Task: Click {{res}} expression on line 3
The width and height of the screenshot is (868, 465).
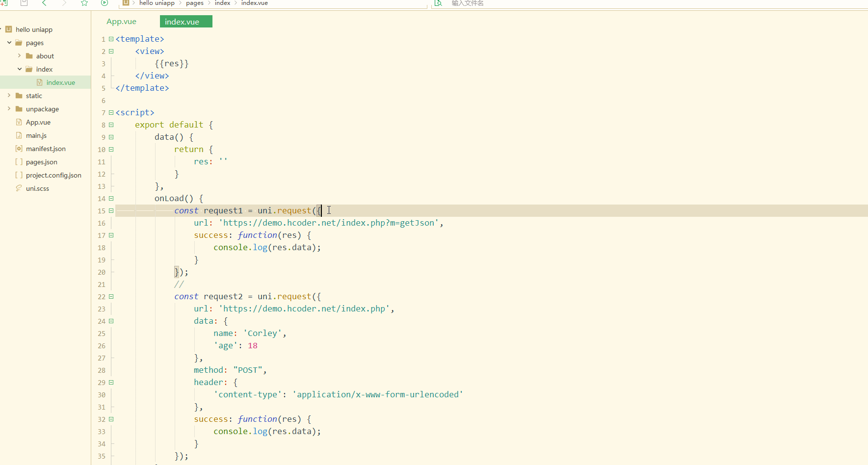Action: point(172,64)
